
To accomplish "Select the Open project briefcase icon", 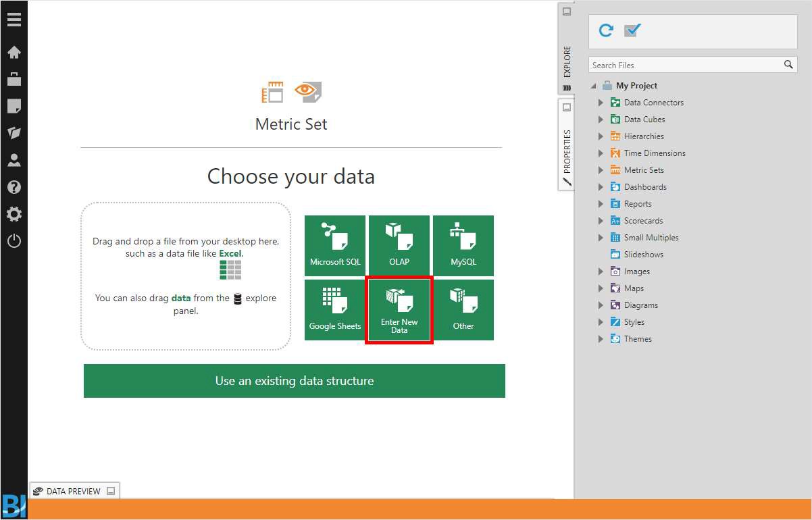I will tap(14, 79).
